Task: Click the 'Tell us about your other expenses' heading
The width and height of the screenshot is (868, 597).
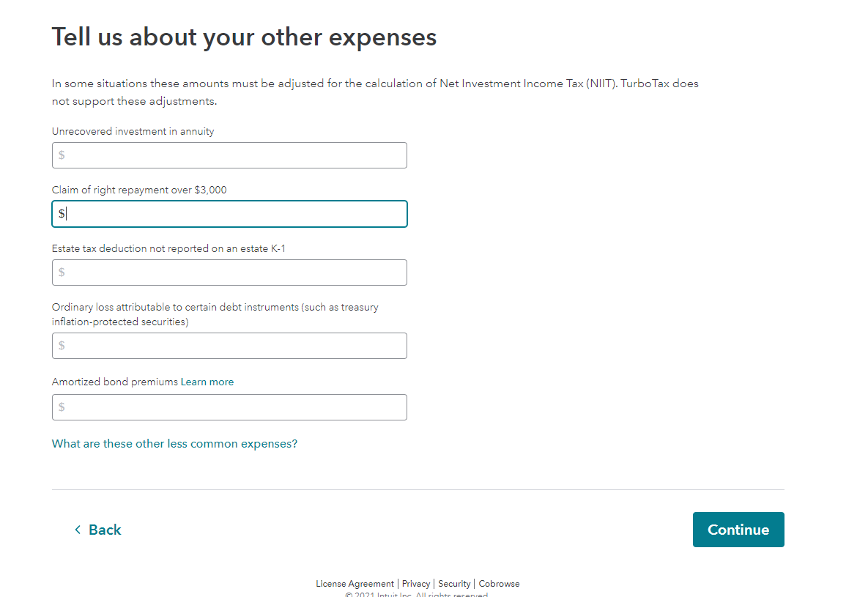Action: click(244, 37)
